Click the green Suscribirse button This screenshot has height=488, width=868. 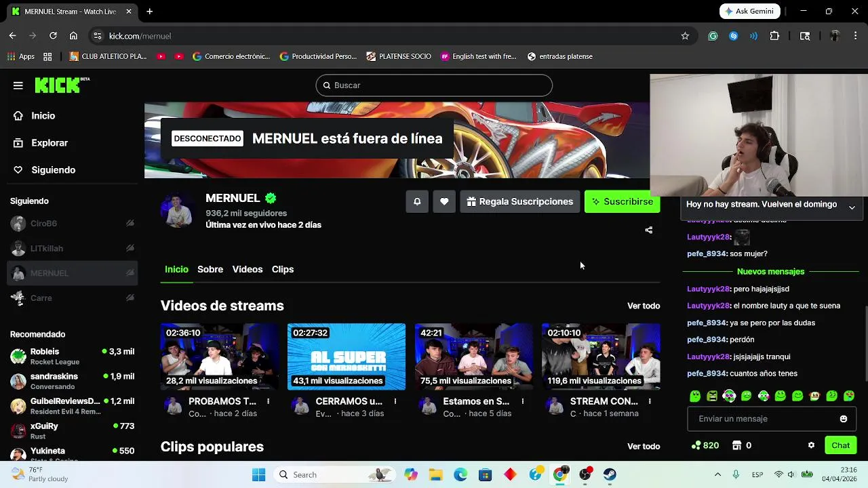click(622, 201)
